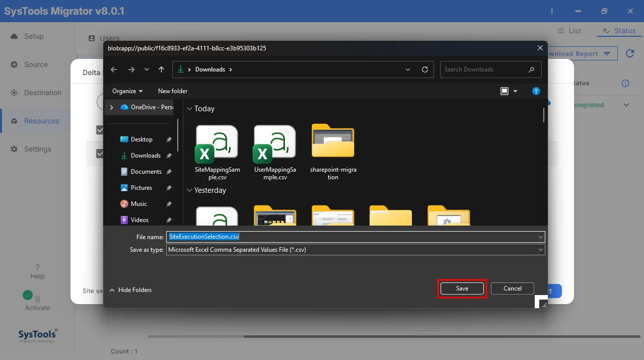
Task: Click the Users tab in SysTools
Action: coord(104,38)
